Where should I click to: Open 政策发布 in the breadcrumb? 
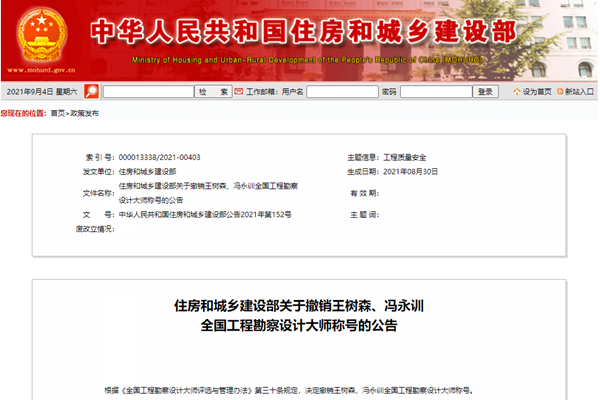click(x=83, y=113)
